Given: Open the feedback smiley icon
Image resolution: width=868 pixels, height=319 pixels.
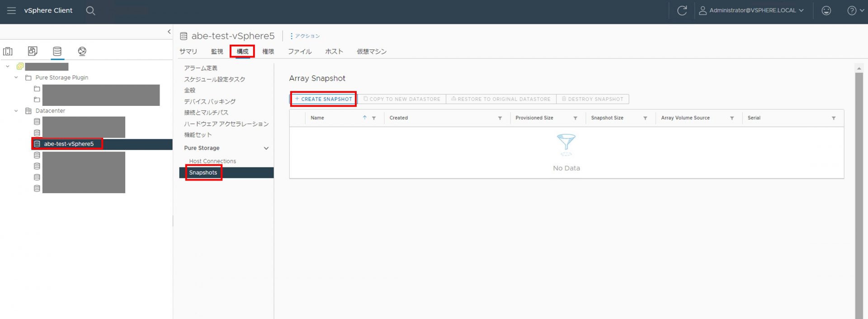Looking at the screenshot, I should coord(826,10).
